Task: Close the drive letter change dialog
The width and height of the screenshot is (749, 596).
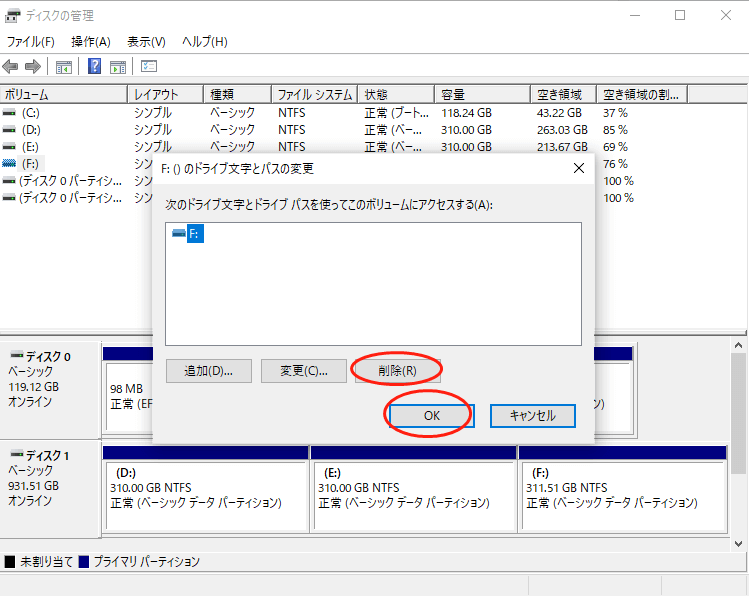Action: tap(579, 168)
